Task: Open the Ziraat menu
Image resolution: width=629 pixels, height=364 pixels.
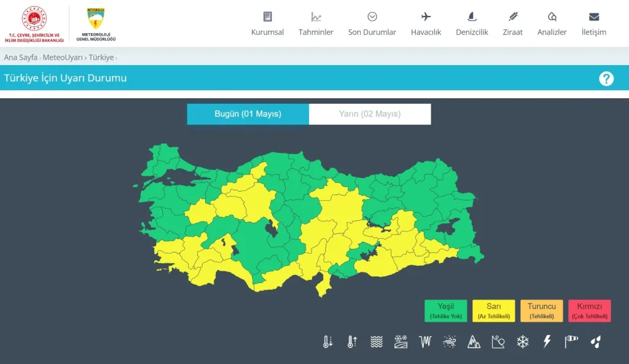Action: pos(513,24)
